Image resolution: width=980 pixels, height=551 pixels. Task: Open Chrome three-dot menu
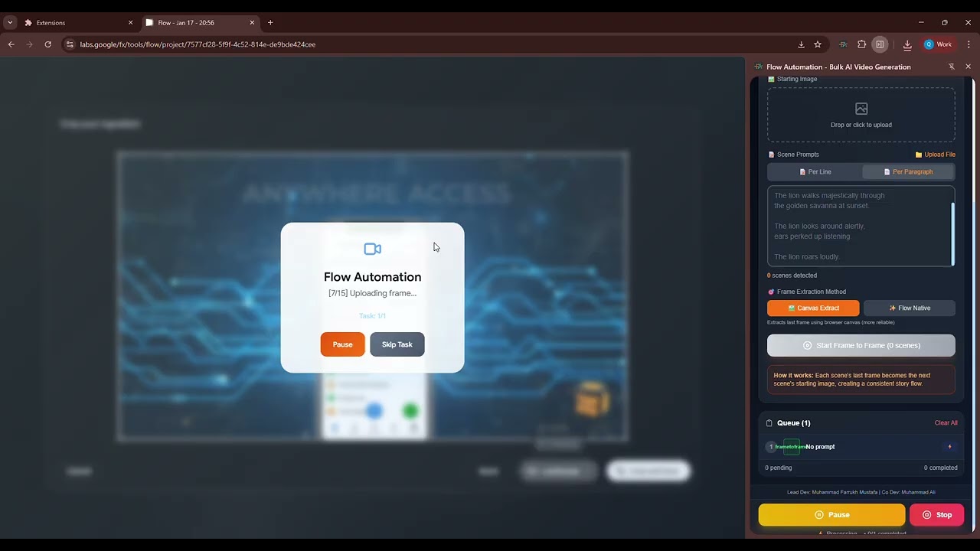coord(969,44)
